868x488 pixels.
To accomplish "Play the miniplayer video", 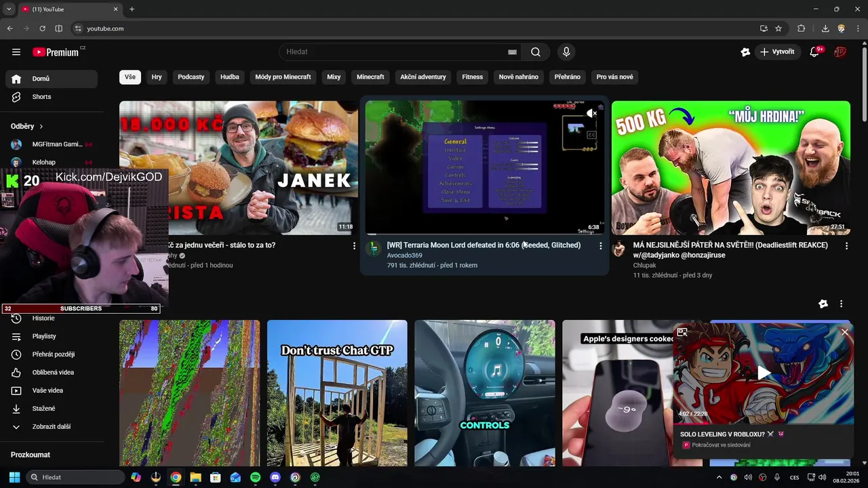I will coord(764,373).
